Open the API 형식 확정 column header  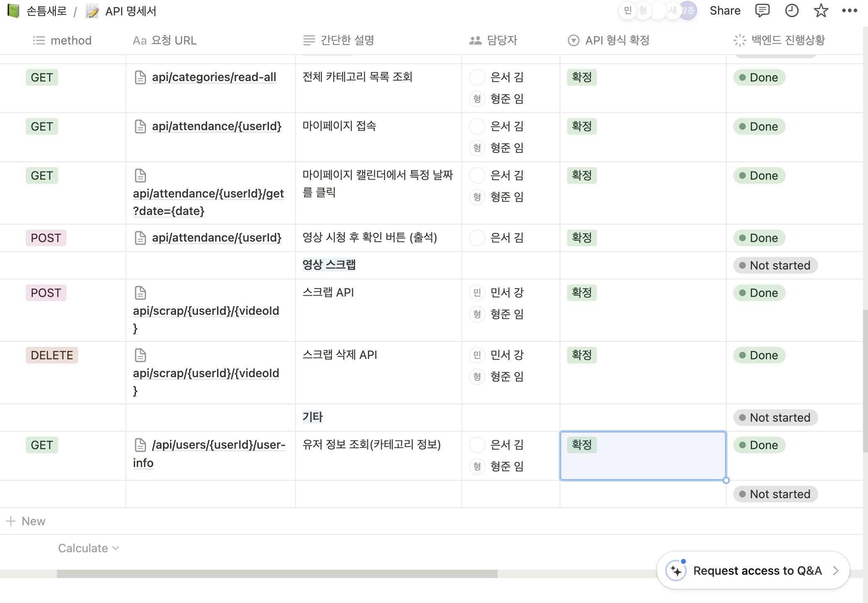[617, 40]
